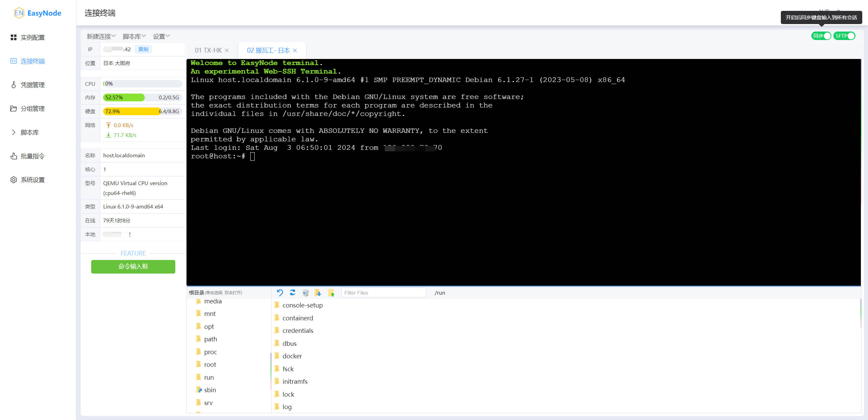The height and width of the screenshot is (420, 868).
Task: Select sbin shortcut folder in tree
Action: point(210,390)
